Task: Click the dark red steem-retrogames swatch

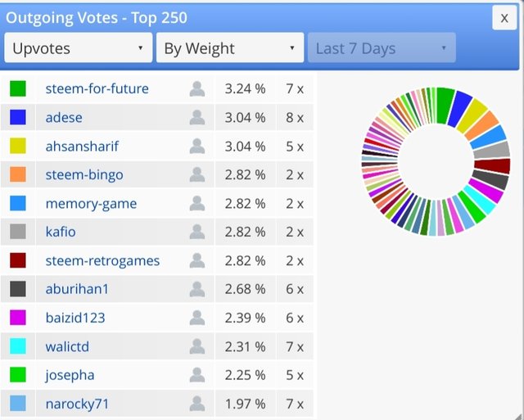Action: tap(18, 261)
